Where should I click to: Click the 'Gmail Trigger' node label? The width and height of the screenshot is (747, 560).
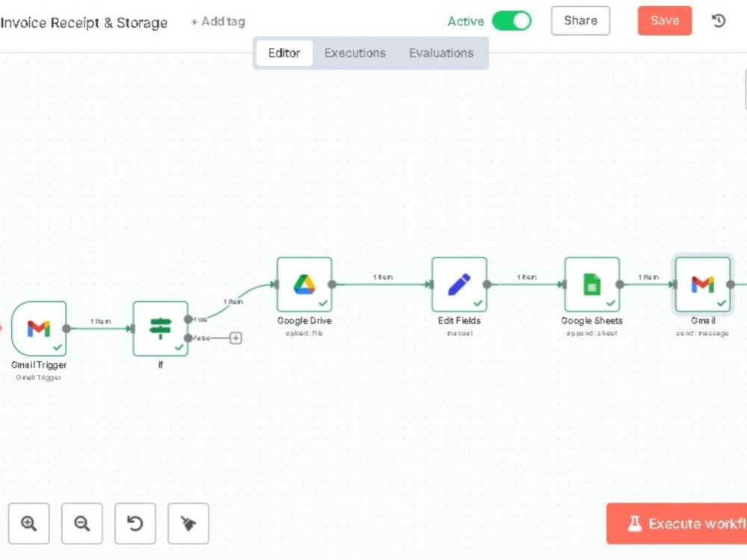[39, 365]
